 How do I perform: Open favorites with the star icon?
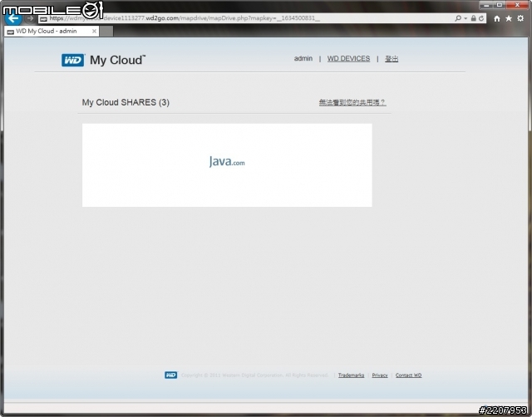(509, 18)
